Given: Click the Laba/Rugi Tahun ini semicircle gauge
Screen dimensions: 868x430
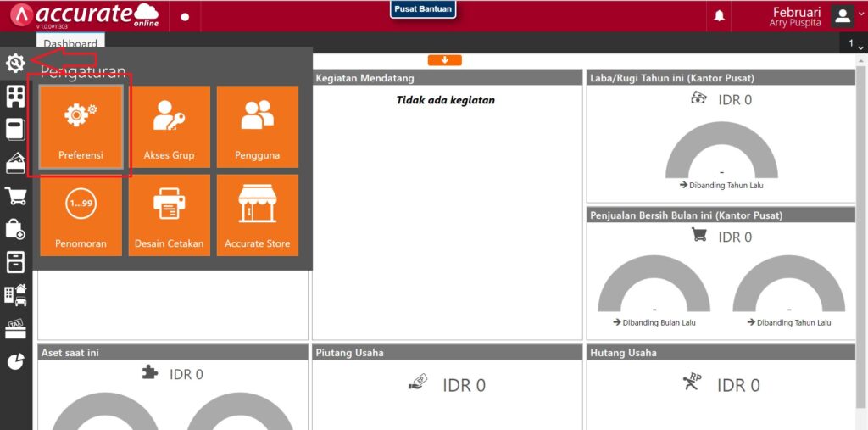Looking at the screenshot, I should coord(721,148).
